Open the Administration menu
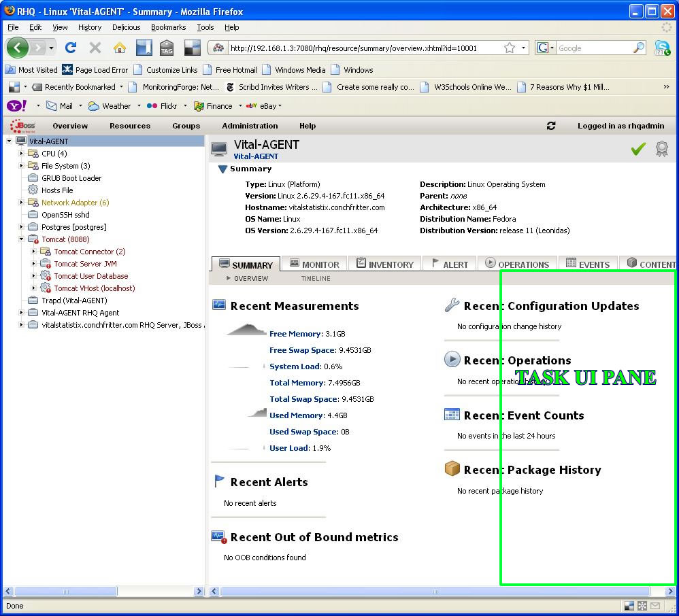This screenshot has width=679, height=616. tap(250, 126)
